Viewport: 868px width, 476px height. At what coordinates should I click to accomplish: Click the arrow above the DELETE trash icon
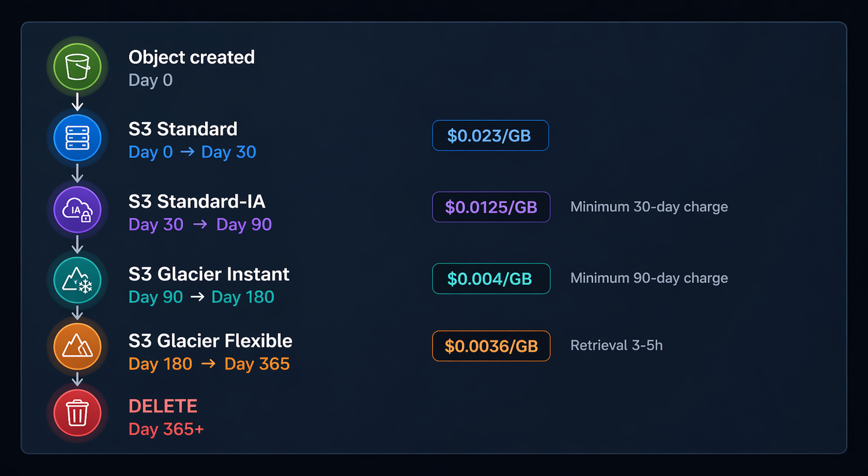77,379
